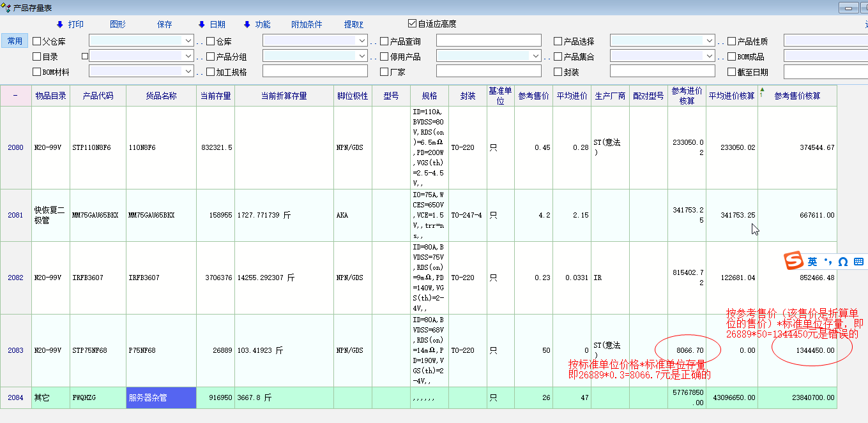Tick the 停用产品 checkbox
Viewport: 868px width, 423px height.
[384, 57]
